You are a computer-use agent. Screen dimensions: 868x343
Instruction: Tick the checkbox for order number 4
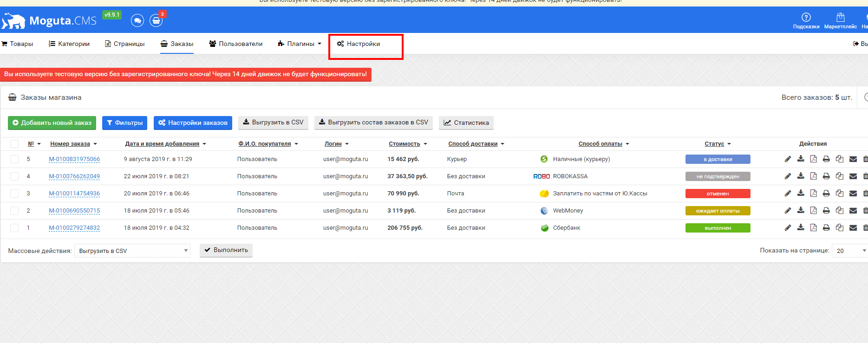tap(14, 176)
